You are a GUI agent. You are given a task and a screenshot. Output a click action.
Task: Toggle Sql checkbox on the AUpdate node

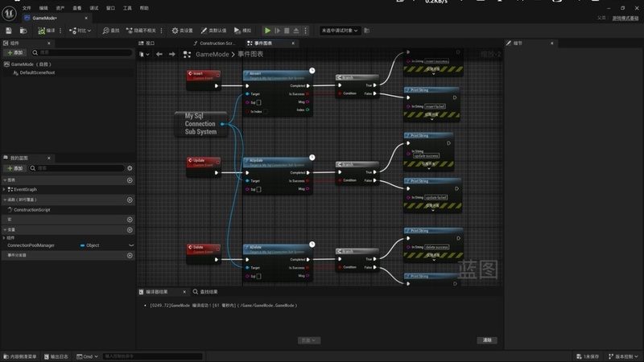(258, 189)
